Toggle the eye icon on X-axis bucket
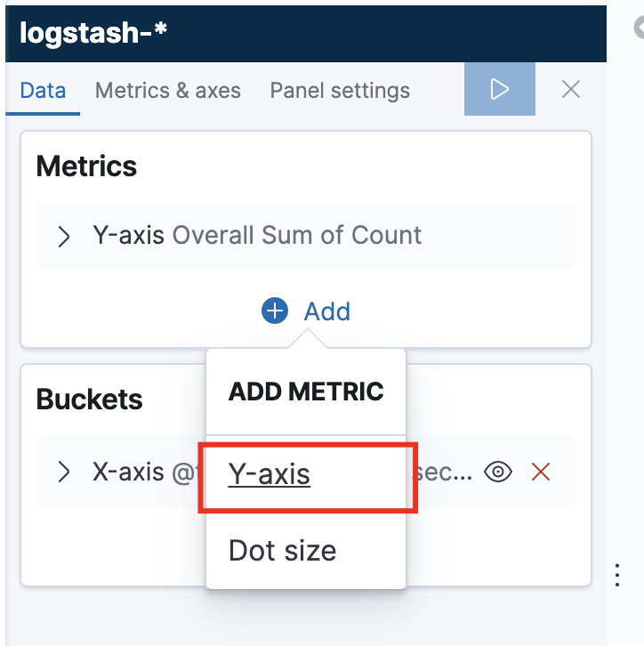The width and height of the screenshot is (644, 646). (498, 472)
